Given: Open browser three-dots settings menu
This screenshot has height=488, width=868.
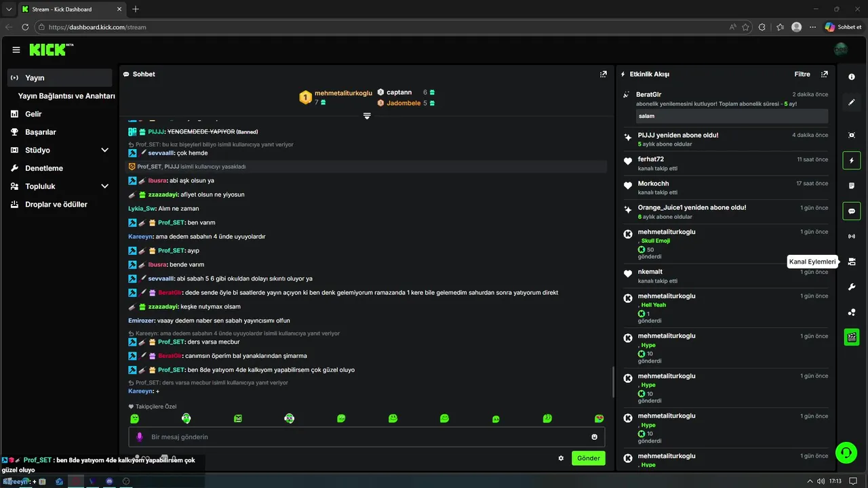Looking at the screenshot, I should (812, 27).
